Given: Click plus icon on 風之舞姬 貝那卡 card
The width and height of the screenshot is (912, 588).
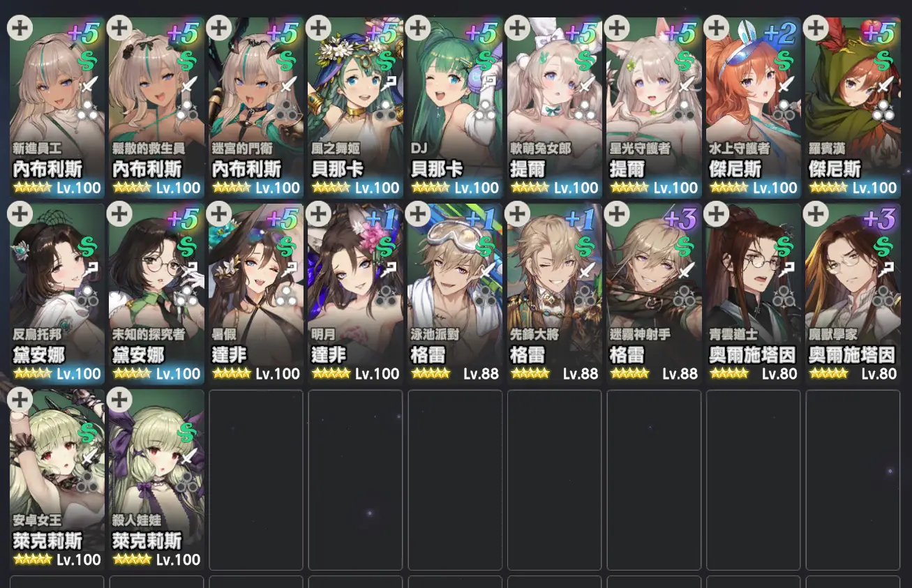Looking at the screenshot, I should pos(318,29).
